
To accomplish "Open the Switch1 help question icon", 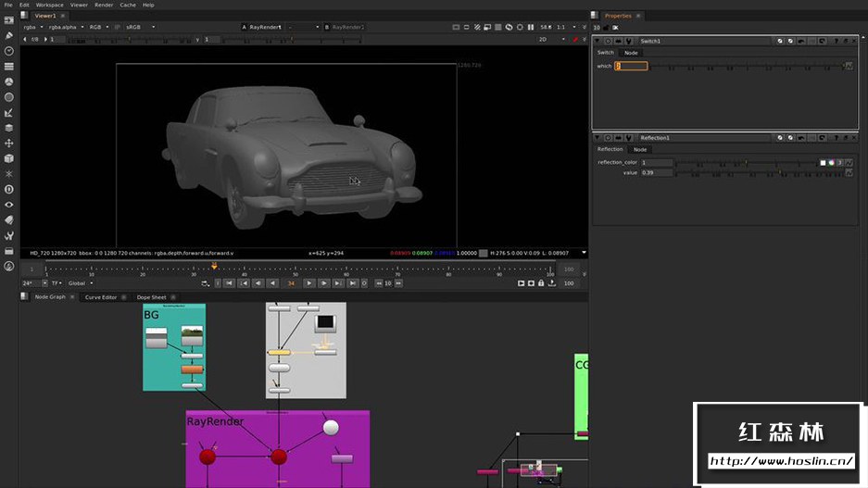I will tap(837, 41).
